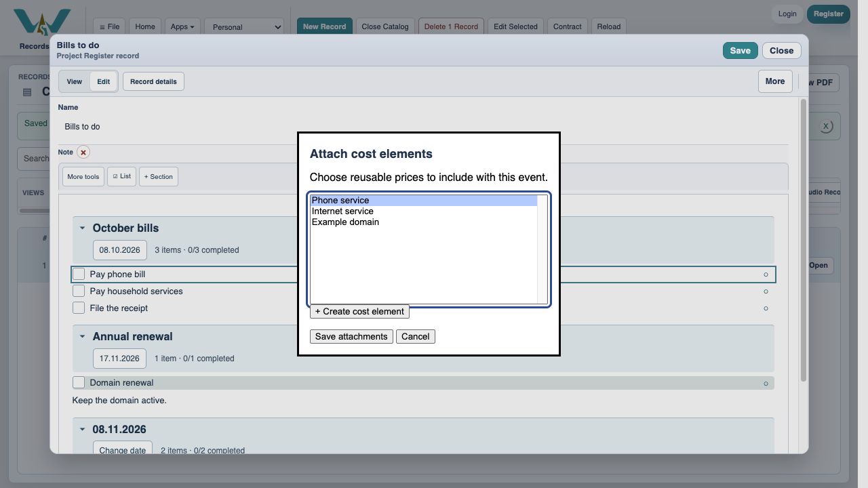This screenshot has height=488, width=868.
Task: Click the record dialog vertical scrollbar
Action: 804,241
